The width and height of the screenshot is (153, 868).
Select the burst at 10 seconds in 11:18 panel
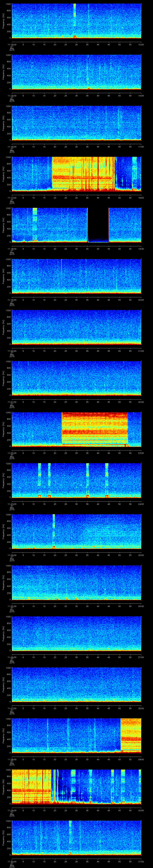[x=35, y=224]
